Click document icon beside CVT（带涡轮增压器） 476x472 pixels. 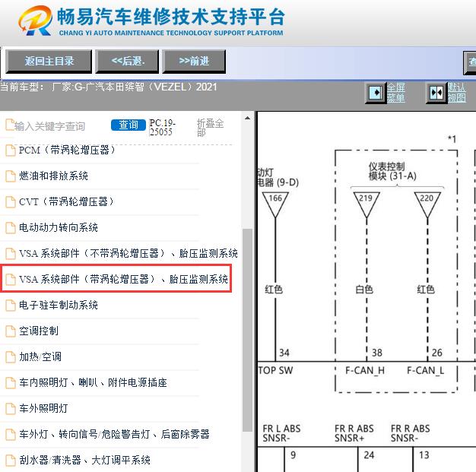(11, 202)
